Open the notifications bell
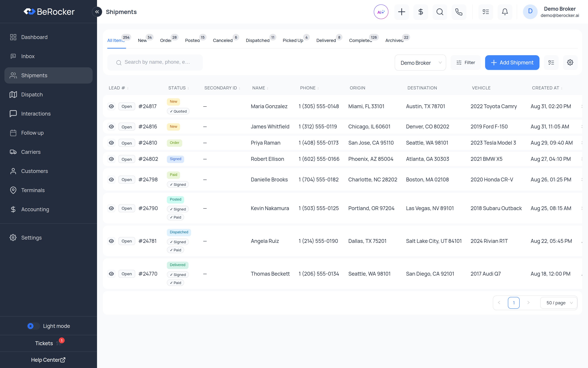The image size is (588, 368). point(505,12)
